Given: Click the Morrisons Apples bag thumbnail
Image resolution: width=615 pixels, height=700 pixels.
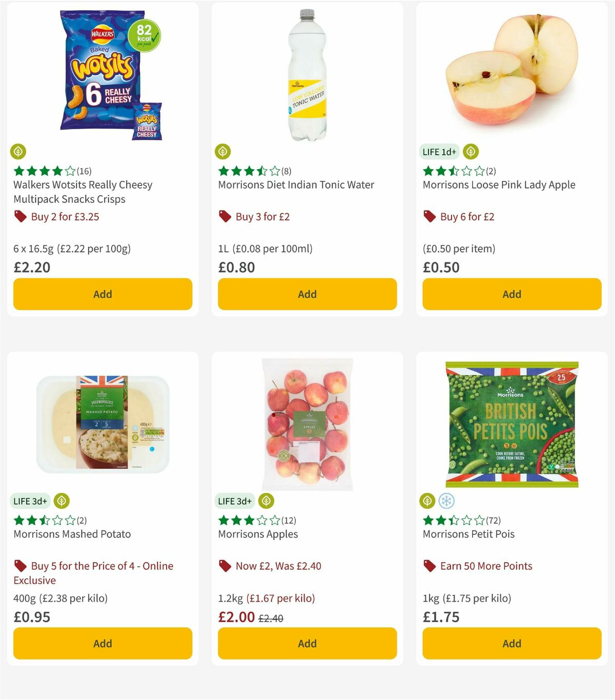Looking at the screenshot, I should click(x=306, y=423).
